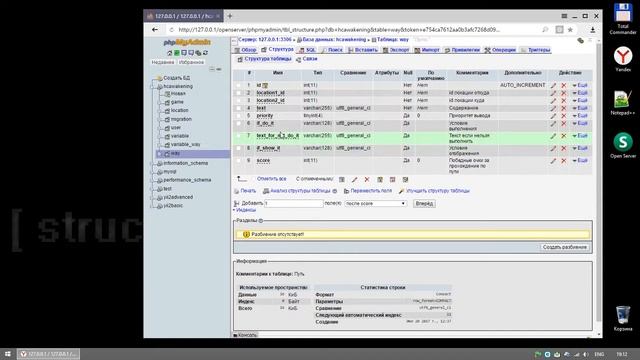Switch to the Обзор tab

point(245,50)
